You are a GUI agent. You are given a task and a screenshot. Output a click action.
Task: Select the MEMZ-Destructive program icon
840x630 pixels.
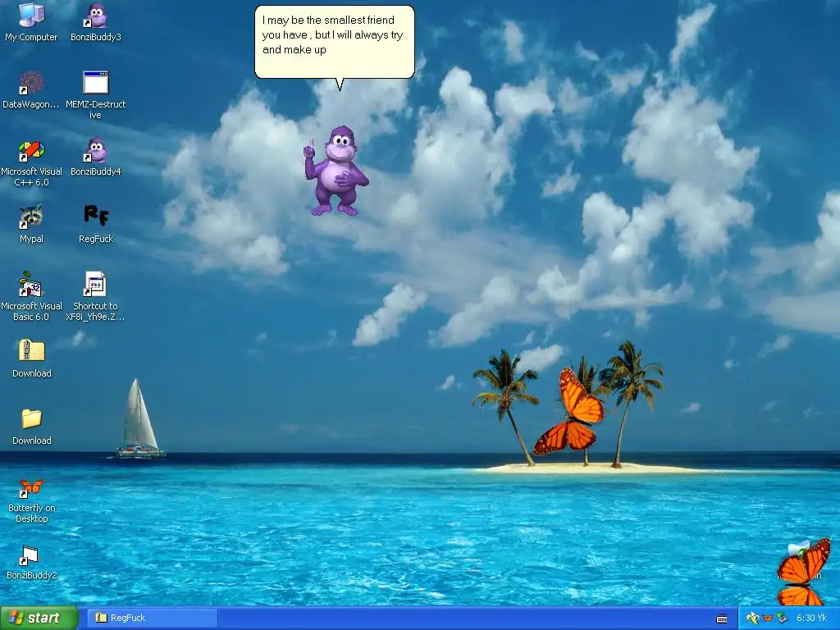click(x=96, y=94)
